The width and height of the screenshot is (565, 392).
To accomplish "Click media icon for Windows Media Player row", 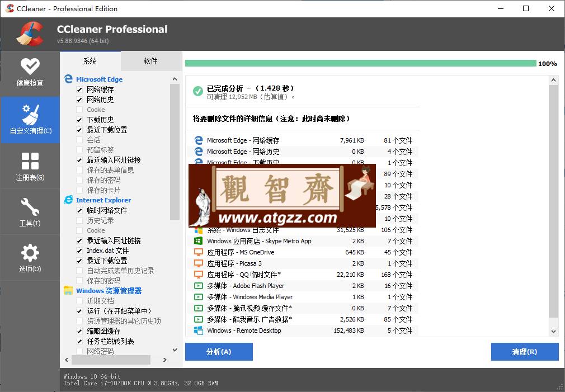I will (x=198, y=297).
